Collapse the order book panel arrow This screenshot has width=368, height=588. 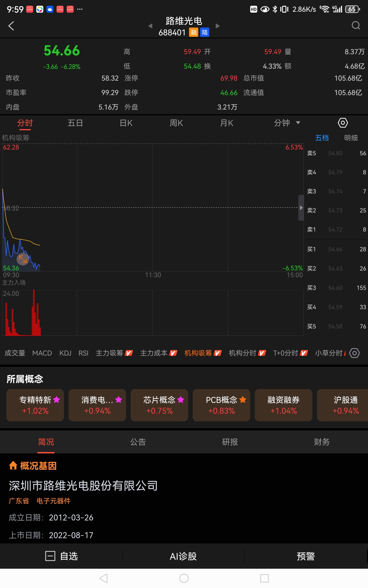coord(301,208)
